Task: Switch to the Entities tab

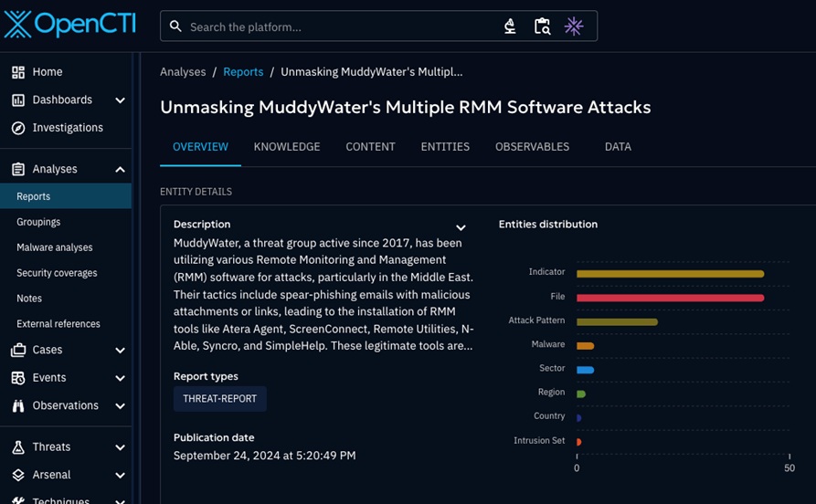Action: [445, 147]
